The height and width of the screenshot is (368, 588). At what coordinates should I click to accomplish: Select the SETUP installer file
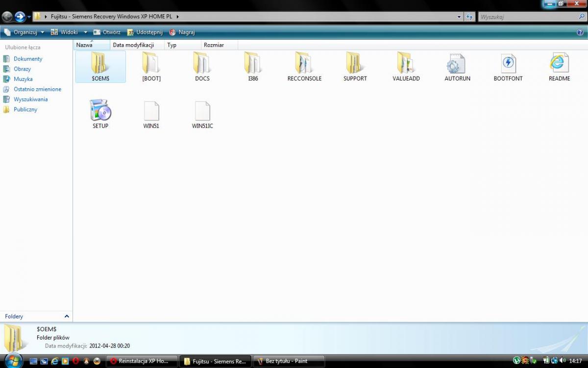(100, 114)
